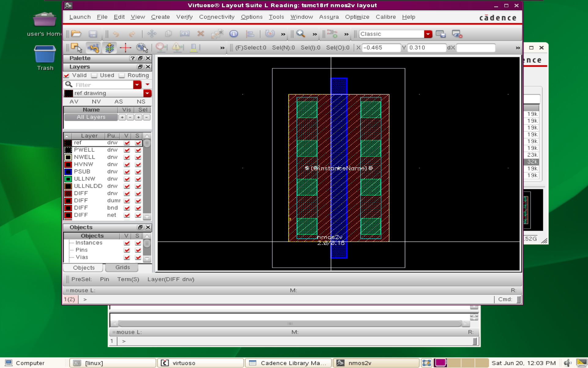Enable the Routing layers checkbox
This screenshot has height=368, width=588.
pyautogui.click(x=122, y=75)
